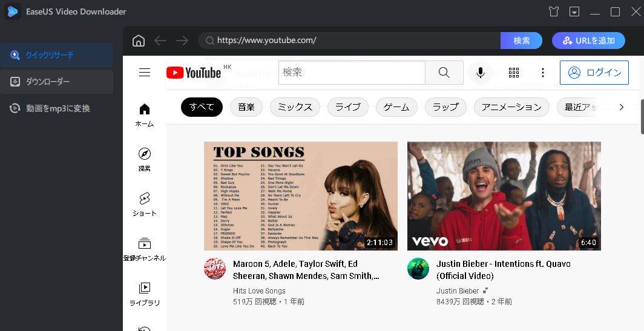Open the Justin Bieber channel name link

[x=458, y=290]
